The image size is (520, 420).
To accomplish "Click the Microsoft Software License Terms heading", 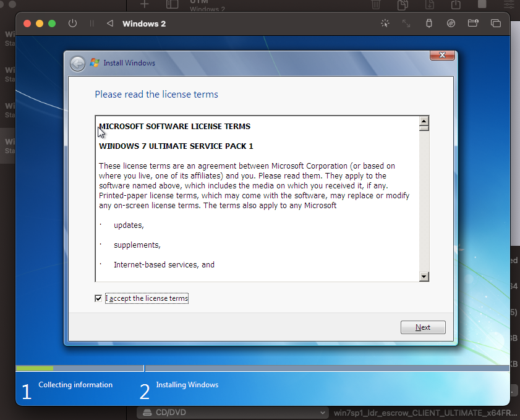I will [175, 127].
